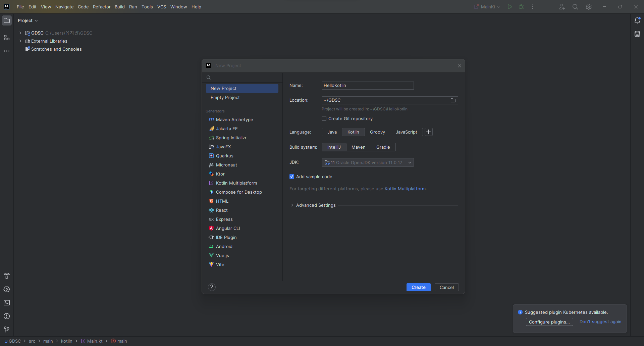Open the Services tool window icon
Image resolution: width=644 pixels, height=346 pixels.
7,289
